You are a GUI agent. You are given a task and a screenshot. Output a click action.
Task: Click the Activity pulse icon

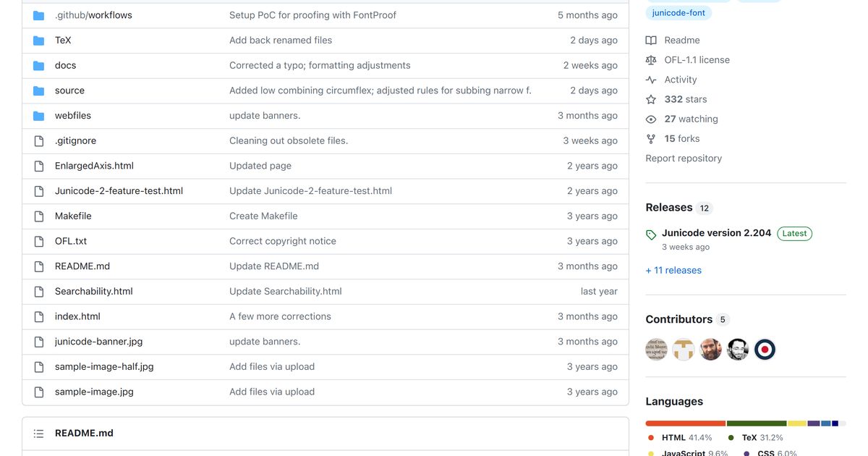[651, 79]
